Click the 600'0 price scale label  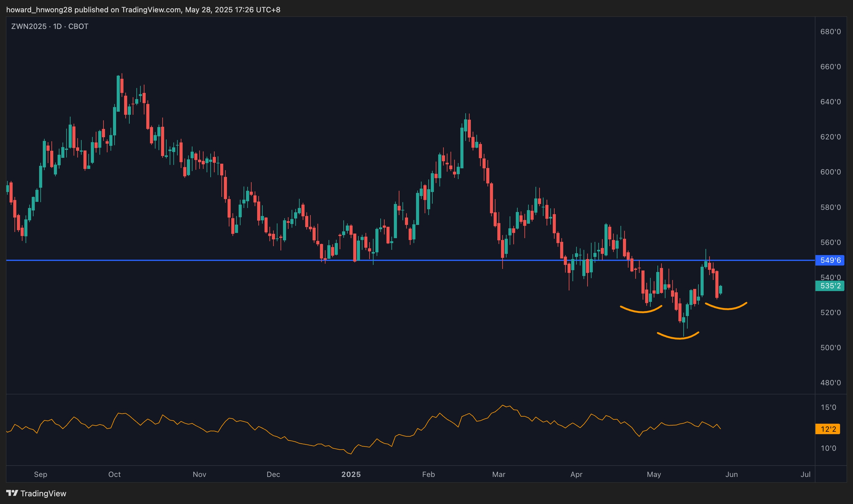pyautogui.click(x=830, y=172)
